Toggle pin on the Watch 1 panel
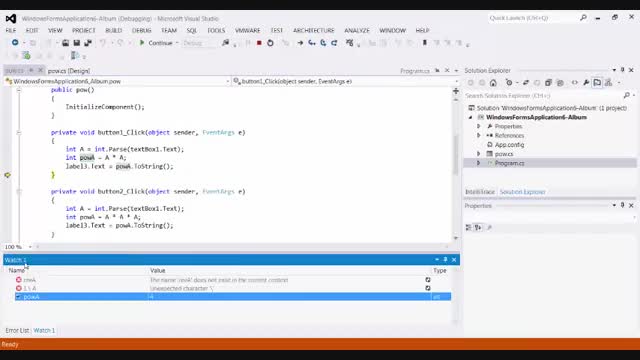 point(445,260)
